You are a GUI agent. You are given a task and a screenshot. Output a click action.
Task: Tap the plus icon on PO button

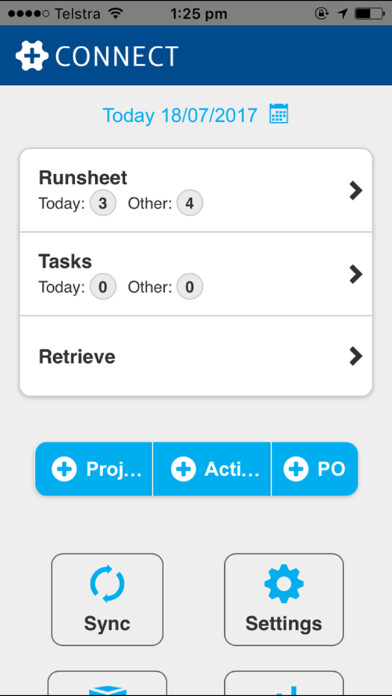click(x=296, y=469)
